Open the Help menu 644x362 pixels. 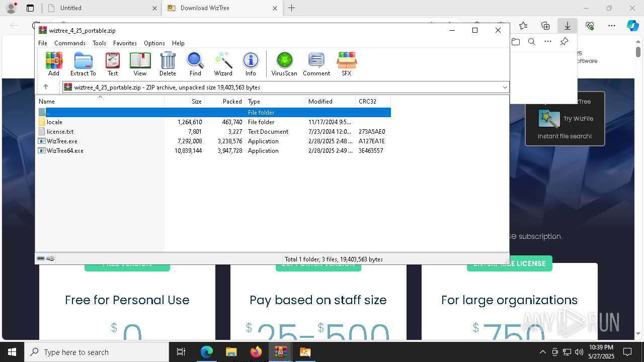(x=178, y=43)
